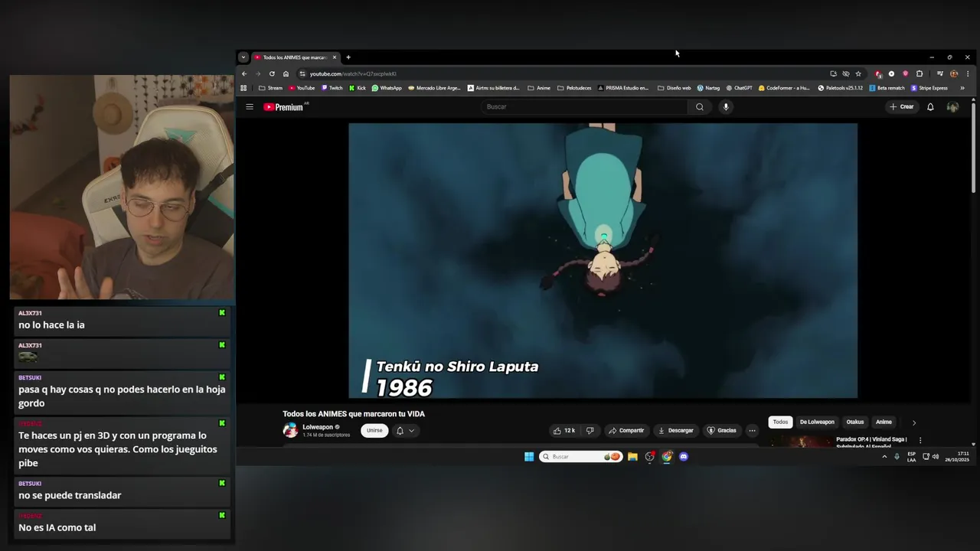The height and width of the screenshot is (551, 980).
Task: Open the Stream bookmark folder
Action: [x=270, y=88]
